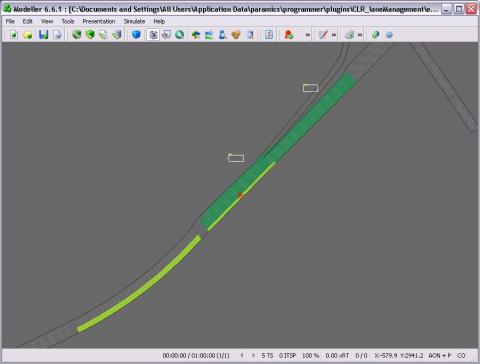The width and height of the screenshot is (480, 364).
Task: Click the red and green vehicle icon
Action: coord(289,35)
